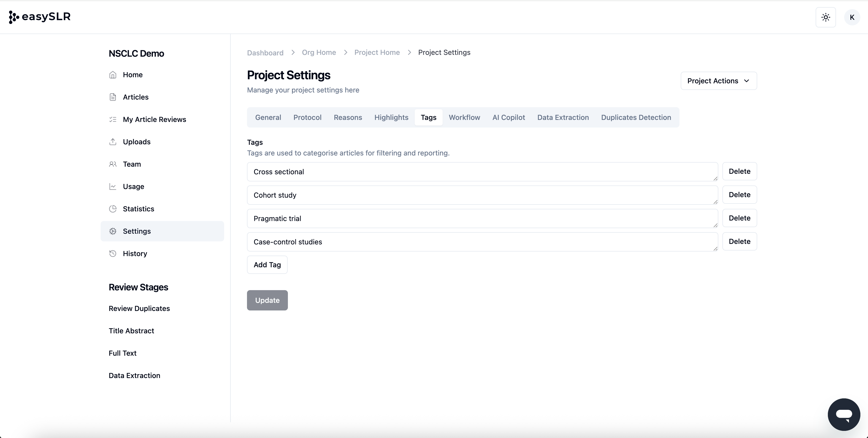Open History in the sidebar
Image resolution: width=868 pixels, height=438 pixels.
(162, 253)
